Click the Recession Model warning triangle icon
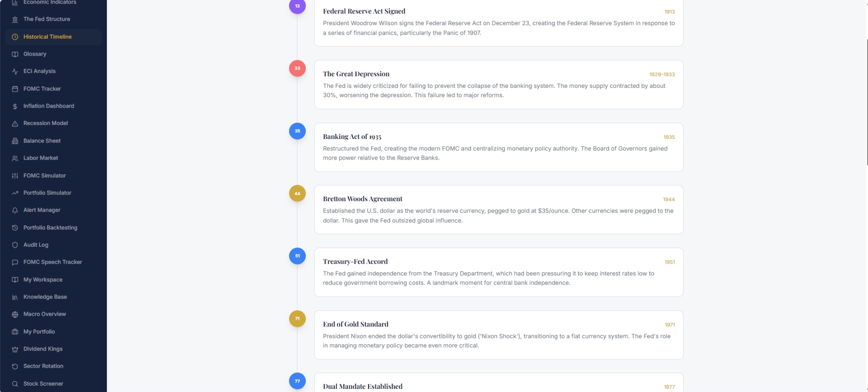Viewport: 868px width, 392px height. coord(15,124)
